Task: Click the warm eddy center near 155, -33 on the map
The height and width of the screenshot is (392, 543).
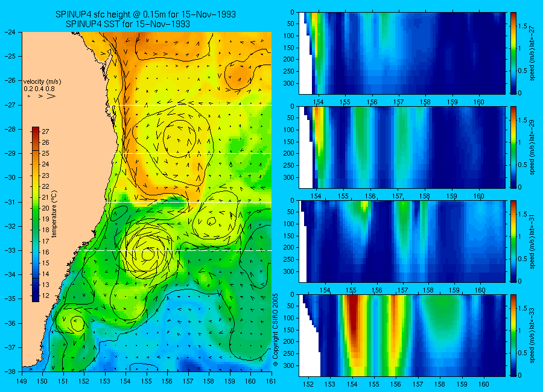Action: [148, 254]
